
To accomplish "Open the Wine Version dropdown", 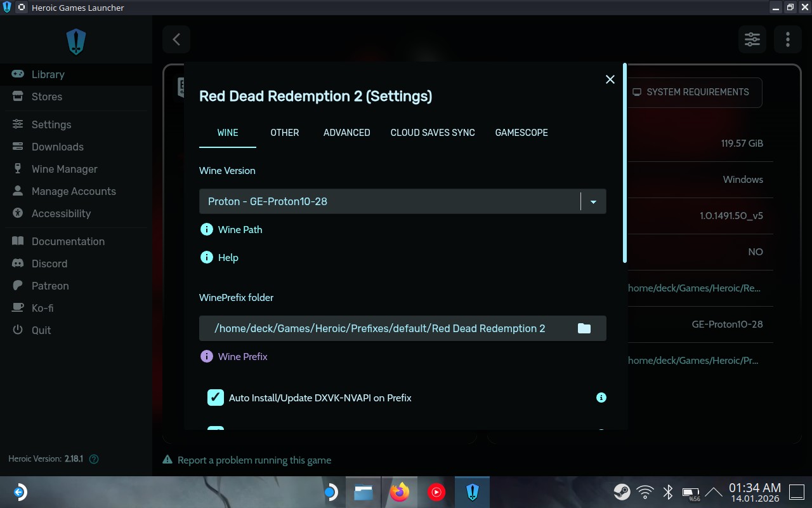I will (403, 201).
